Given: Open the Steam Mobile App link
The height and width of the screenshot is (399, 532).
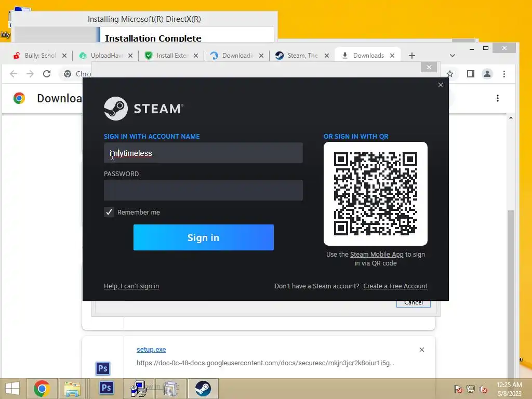Looking at the screenshot, I should [x=377, y=255].
